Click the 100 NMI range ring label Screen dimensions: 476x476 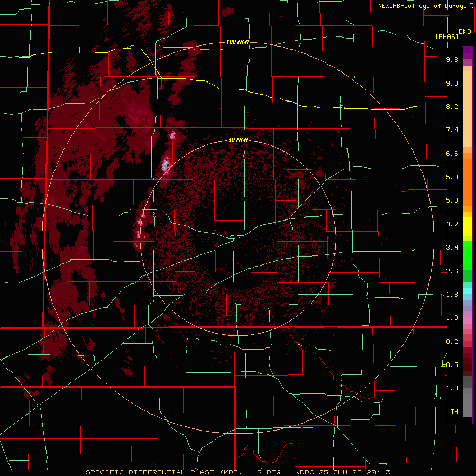237,42
